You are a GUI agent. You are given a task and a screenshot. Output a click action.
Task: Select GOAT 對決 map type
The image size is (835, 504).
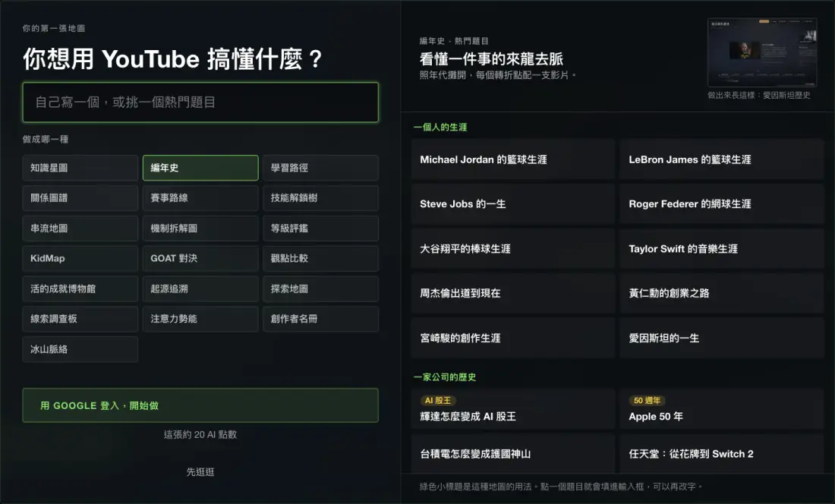point(200,259)
